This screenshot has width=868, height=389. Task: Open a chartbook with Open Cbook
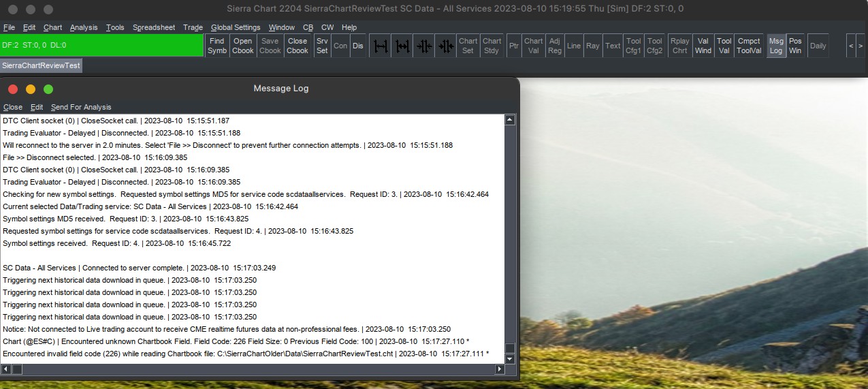tap(243, 46)
